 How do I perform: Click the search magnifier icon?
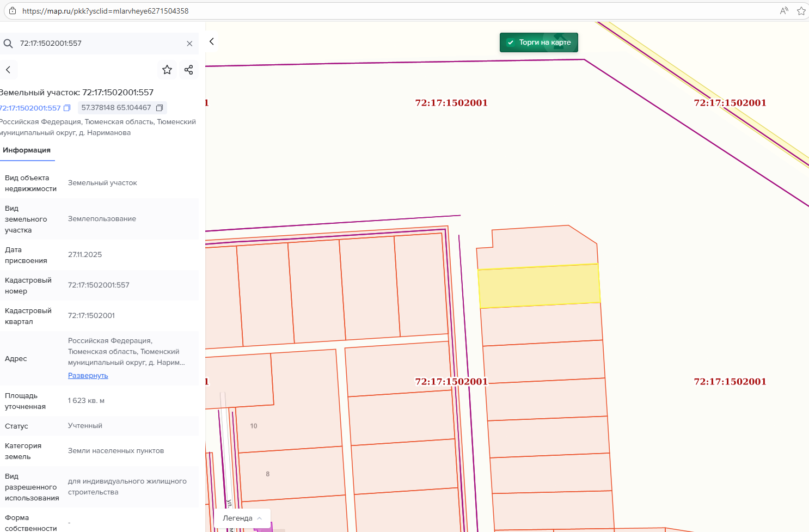click(8, 44)
